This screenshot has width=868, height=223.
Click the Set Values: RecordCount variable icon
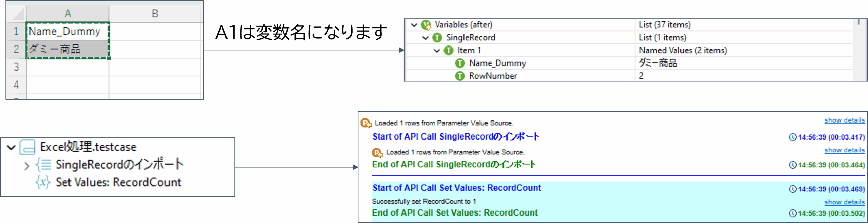[x=43, y=182]
